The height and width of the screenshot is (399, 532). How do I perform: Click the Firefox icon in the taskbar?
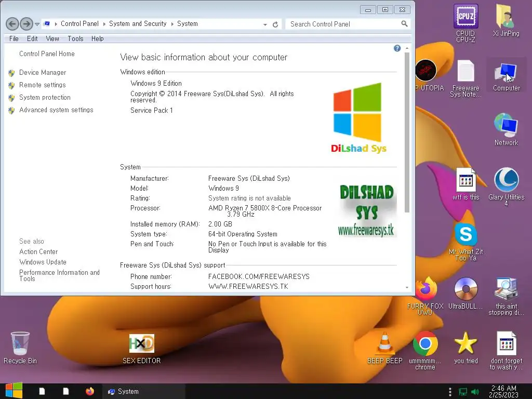click(x=89, y=391)
